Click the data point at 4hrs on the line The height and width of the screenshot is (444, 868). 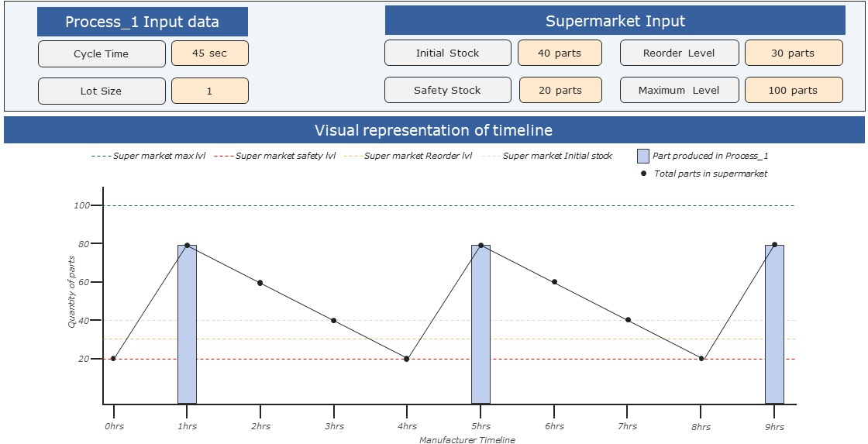point(407,359)
